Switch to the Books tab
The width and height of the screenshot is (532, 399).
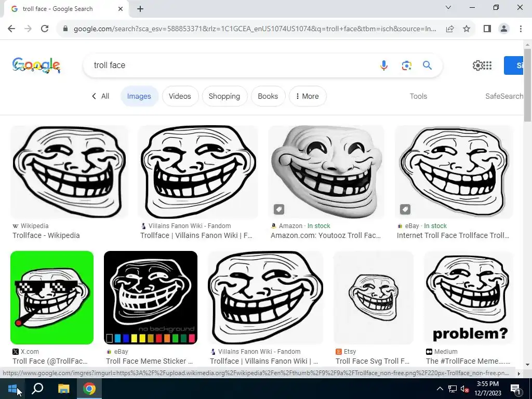point(268,96)
